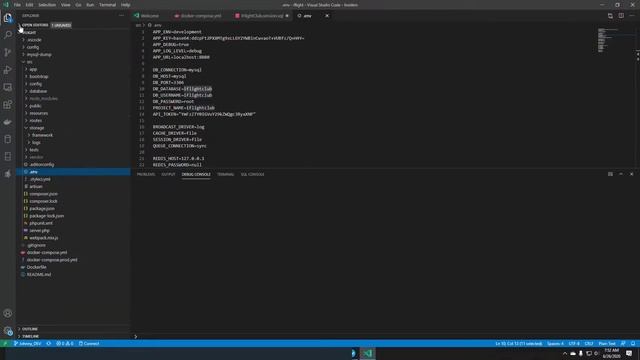640x360 pixels.
Task: Open docker-compose.prod.yml in the explorer
Action: click(x=52, y=260)
